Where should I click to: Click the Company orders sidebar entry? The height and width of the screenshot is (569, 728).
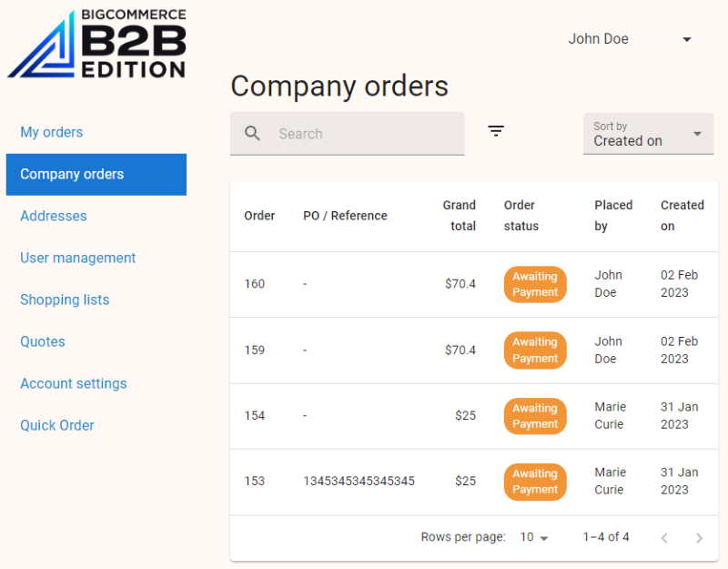tap(72, 174)
